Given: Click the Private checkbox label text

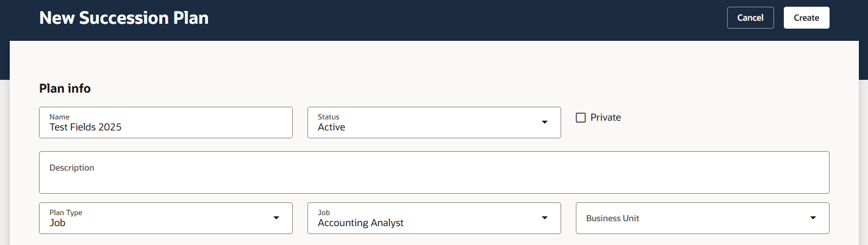Looking at the screenshot, I should 606,117.
